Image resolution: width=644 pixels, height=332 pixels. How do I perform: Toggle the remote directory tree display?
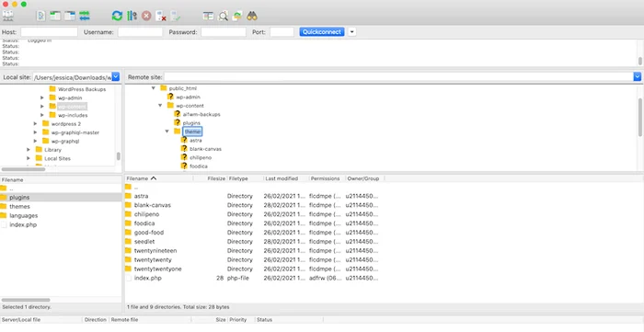click(x=70, y=16)
